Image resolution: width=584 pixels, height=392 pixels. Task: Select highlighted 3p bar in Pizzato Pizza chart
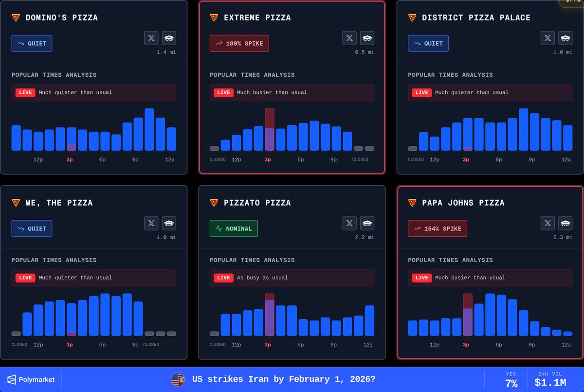(x=270, y=315)
